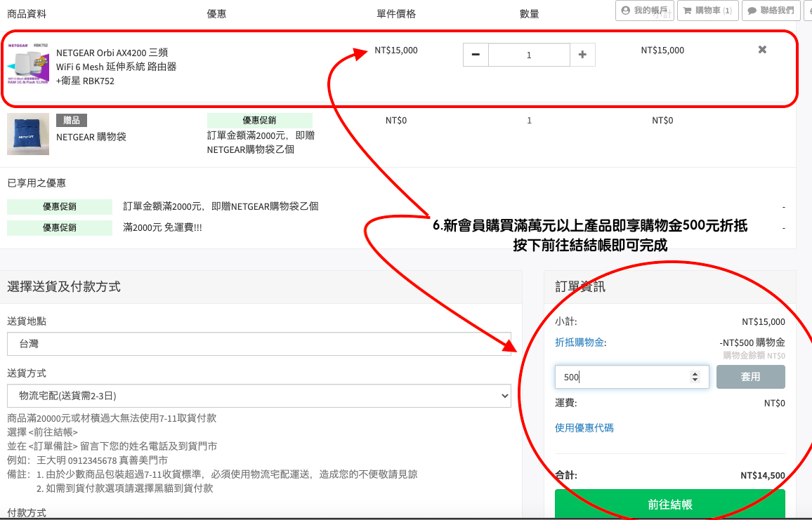
Task: Open 我的帳戶 account button
Action: [x=644, y=11]
